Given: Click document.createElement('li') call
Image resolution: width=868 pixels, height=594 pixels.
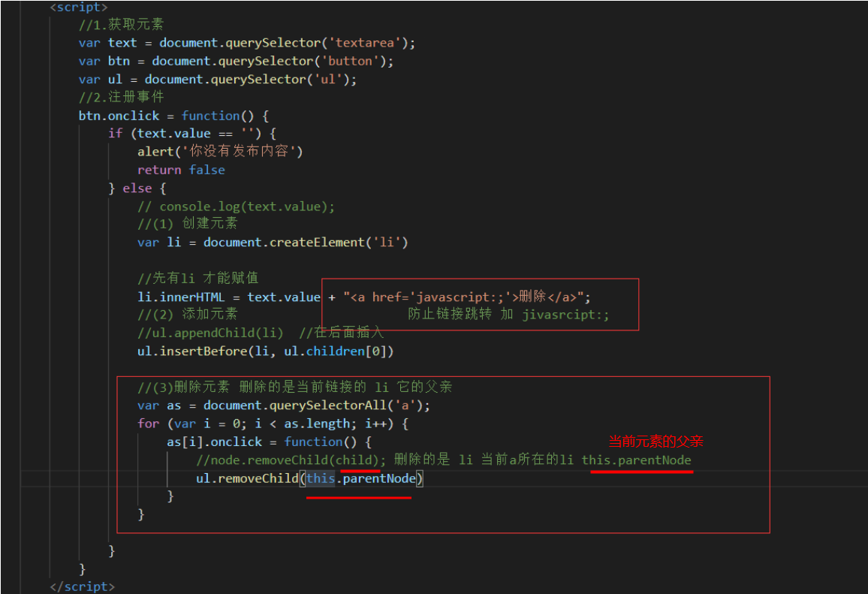Looking at the screenshot, I should tap(306, 243).
